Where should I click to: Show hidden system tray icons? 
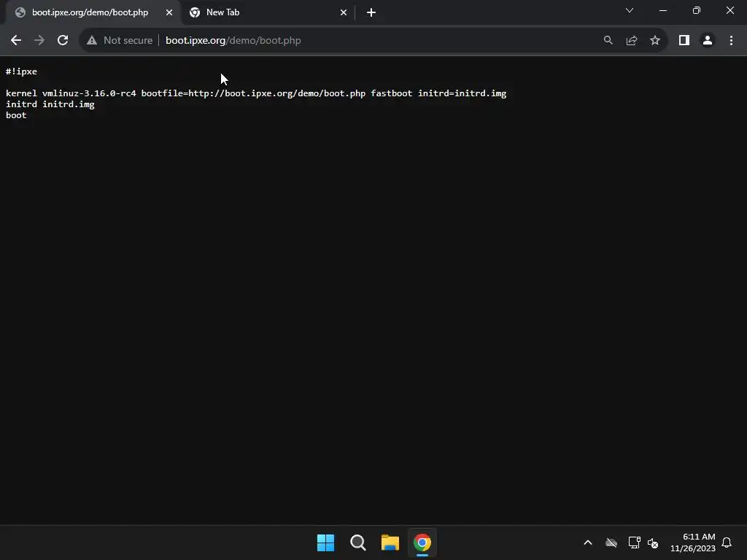point(588,542)
